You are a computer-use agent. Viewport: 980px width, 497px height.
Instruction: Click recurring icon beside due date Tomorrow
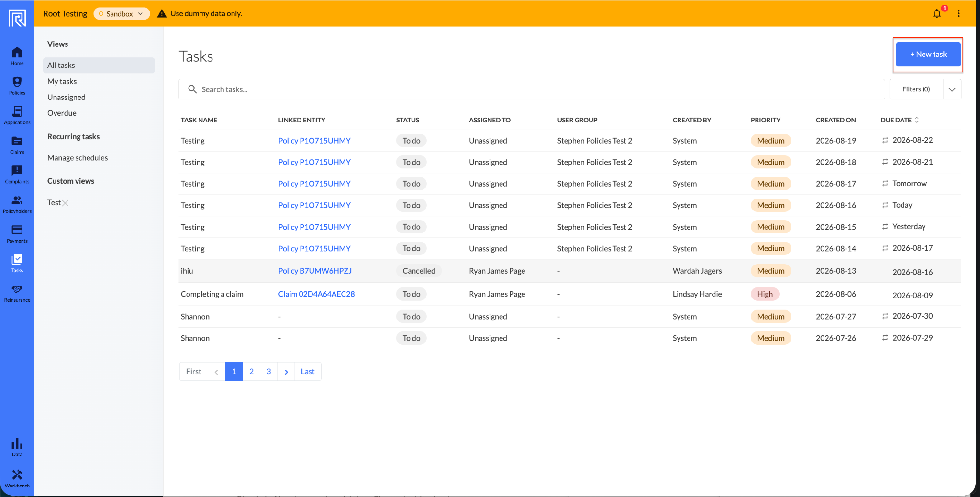point(885,183)
